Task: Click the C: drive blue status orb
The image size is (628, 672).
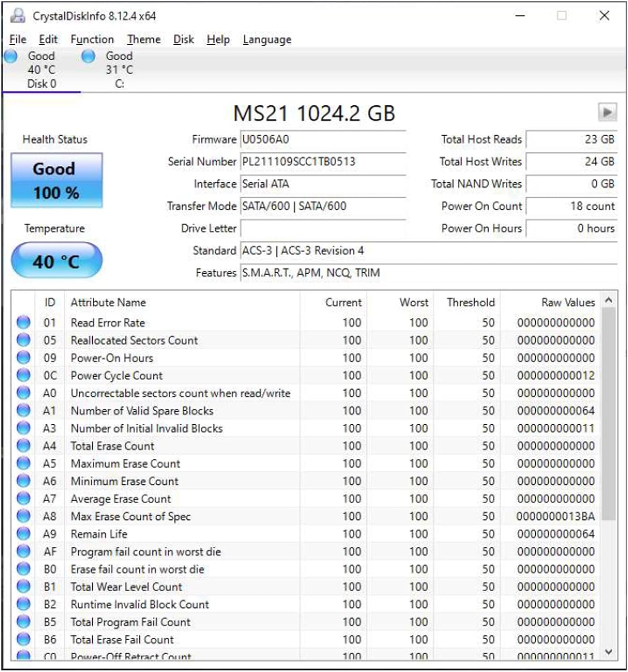Action: point(88,56)
